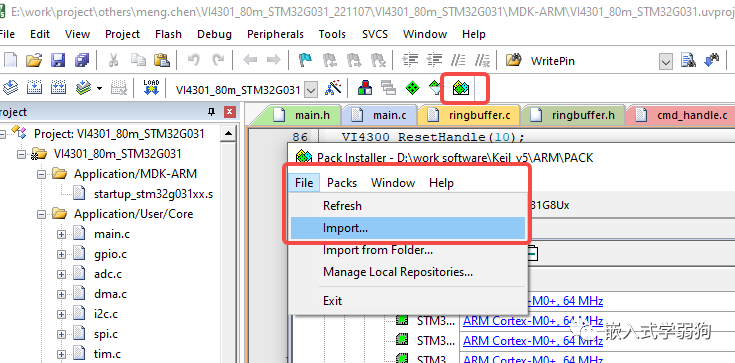Open the VI4301_80m_STM32G031 target dropdown
The width and height of the screenshot is (735, 363).
(311, 89)
